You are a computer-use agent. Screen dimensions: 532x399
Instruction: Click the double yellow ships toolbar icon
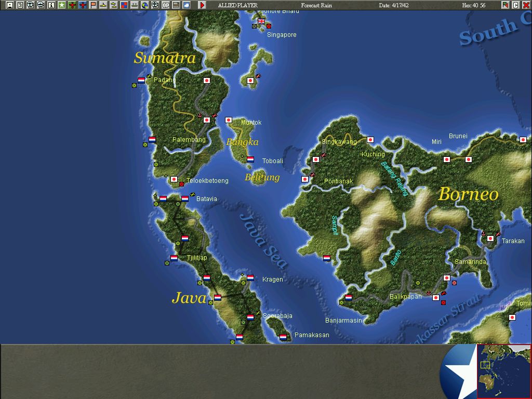click(114, 5)
